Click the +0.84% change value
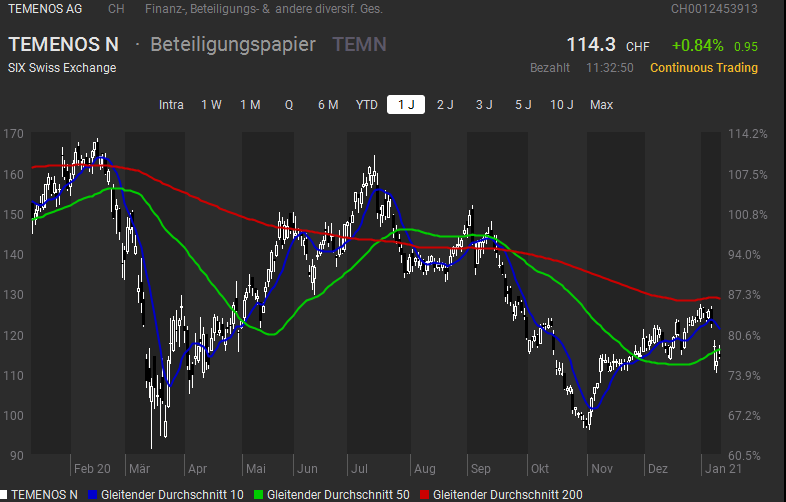The height and width of the screenshot is (502, 786). (698, 46)
